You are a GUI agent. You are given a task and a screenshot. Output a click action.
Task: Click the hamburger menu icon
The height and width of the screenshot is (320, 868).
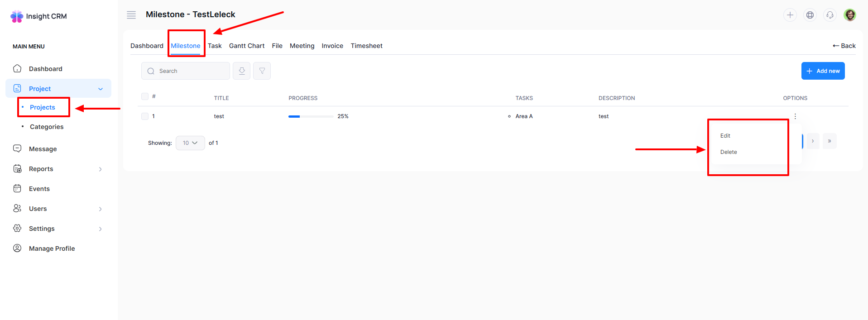click(131, 15)
